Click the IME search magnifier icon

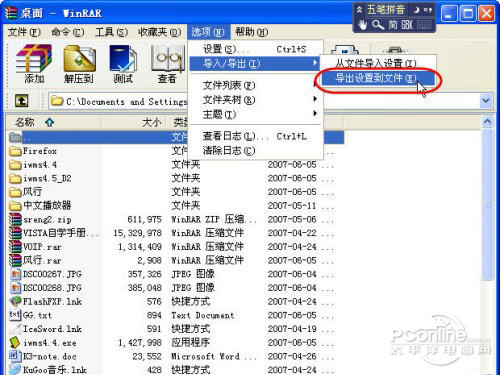click(378, 25)
